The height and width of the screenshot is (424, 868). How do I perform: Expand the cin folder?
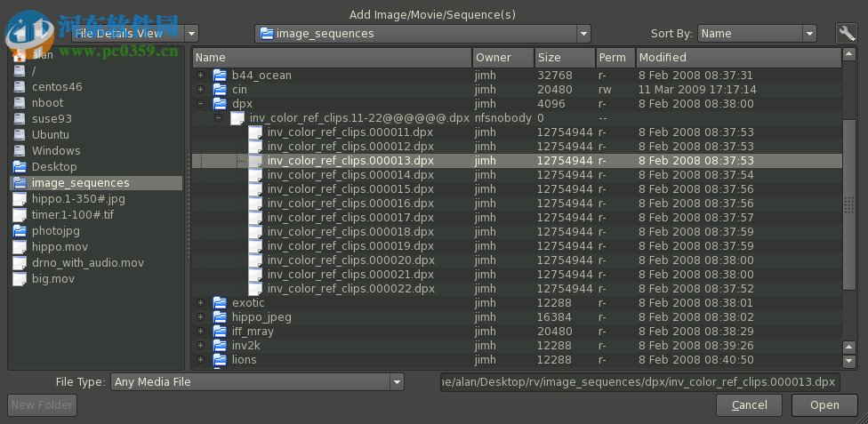[x=200, y=90]
